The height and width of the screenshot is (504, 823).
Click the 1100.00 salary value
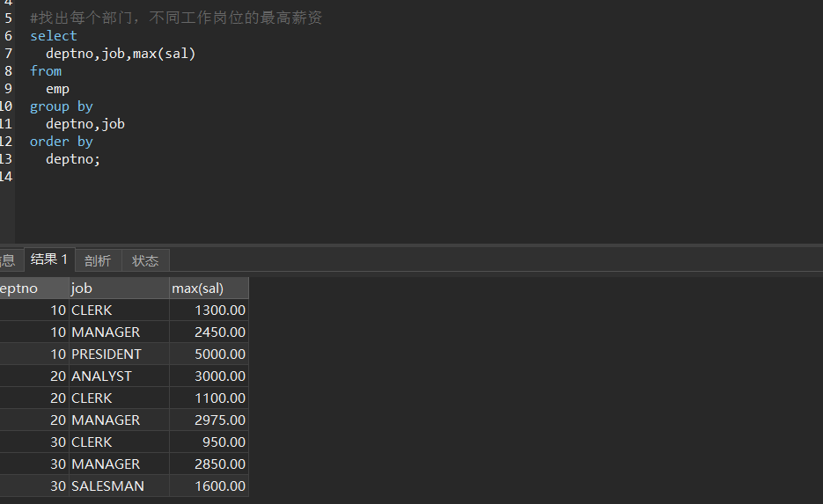click(209, 398)
